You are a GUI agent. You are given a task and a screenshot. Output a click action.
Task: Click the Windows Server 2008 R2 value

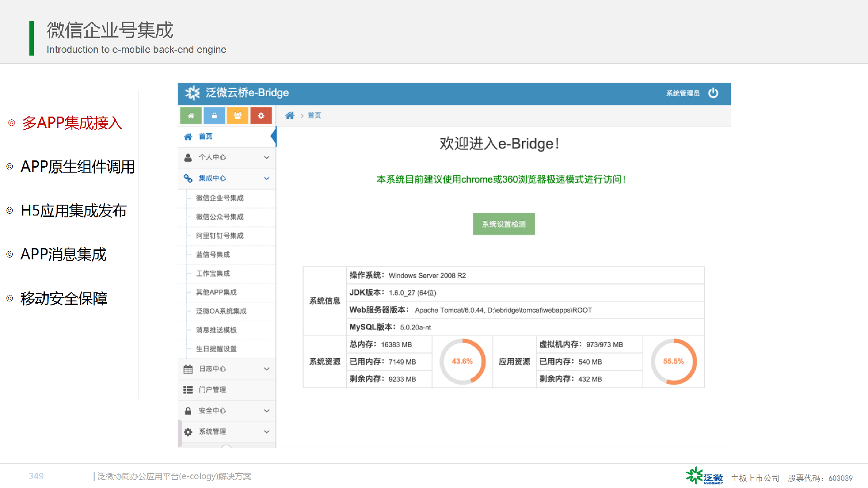(427, 276)
